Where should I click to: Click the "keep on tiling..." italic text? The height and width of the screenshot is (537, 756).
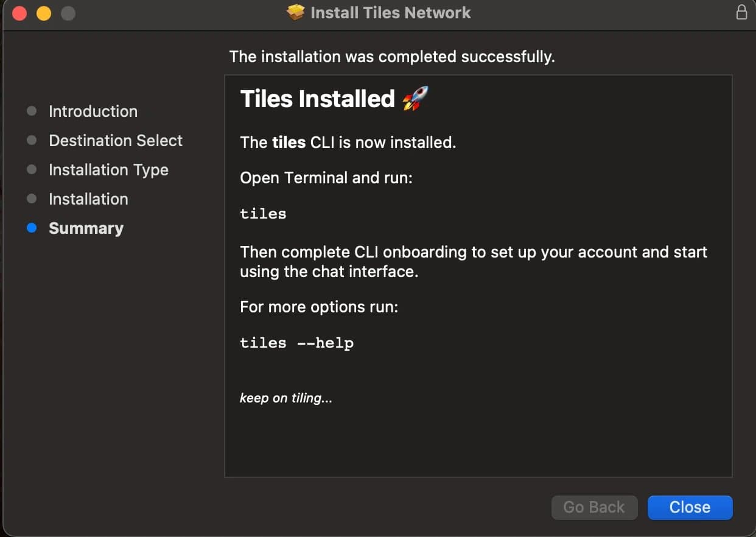click(286, 398)
